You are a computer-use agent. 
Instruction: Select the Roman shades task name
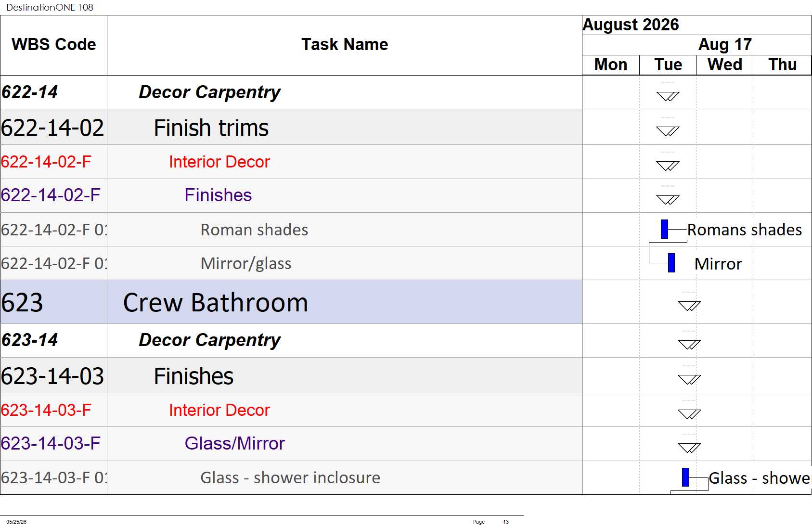pyautogui.click(x=254, y=230)
